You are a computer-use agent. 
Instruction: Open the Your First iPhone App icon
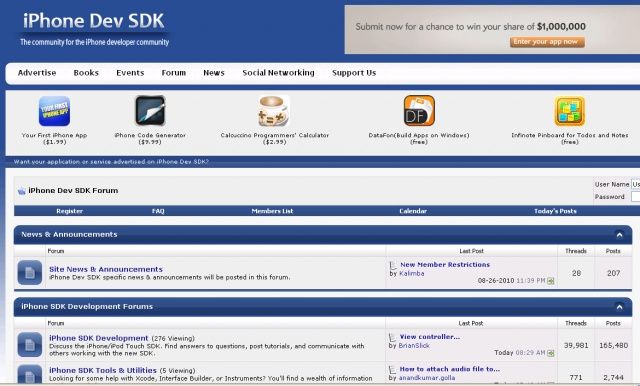54,111
